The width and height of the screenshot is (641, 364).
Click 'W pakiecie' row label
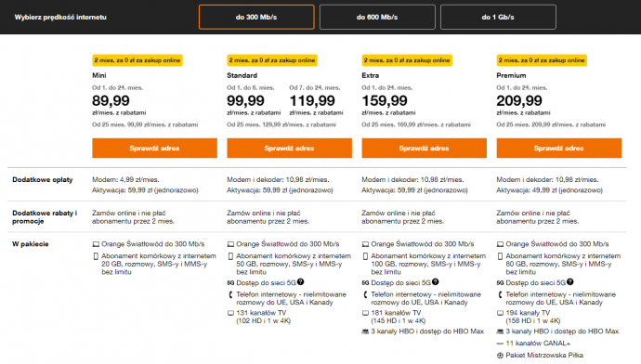click(31, 244)
